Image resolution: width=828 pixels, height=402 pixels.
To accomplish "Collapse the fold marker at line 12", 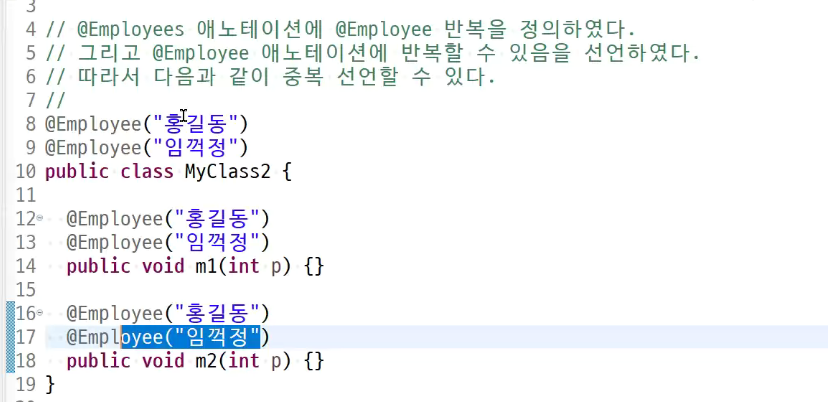I will tap(40, 218).
